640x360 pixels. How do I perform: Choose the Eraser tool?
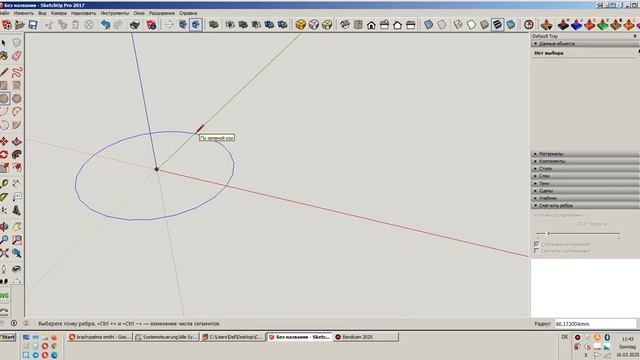17,56
